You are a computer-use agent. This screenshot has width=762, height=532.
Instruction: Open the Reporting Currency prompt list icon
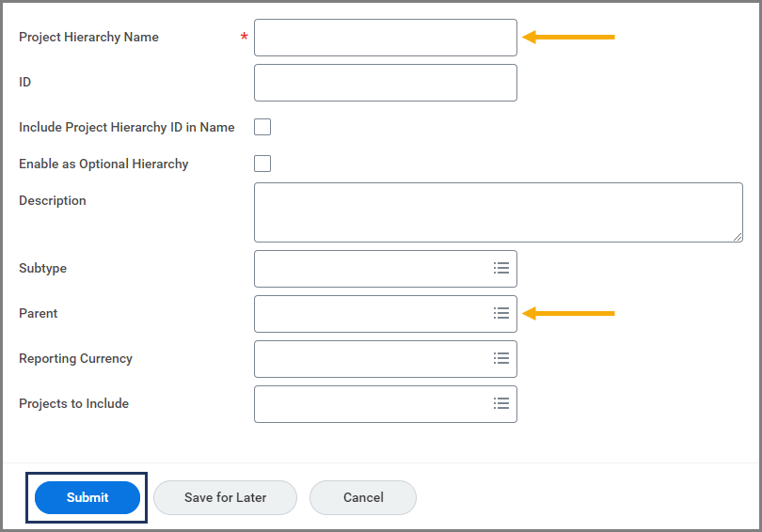click(x=501, y=359)
